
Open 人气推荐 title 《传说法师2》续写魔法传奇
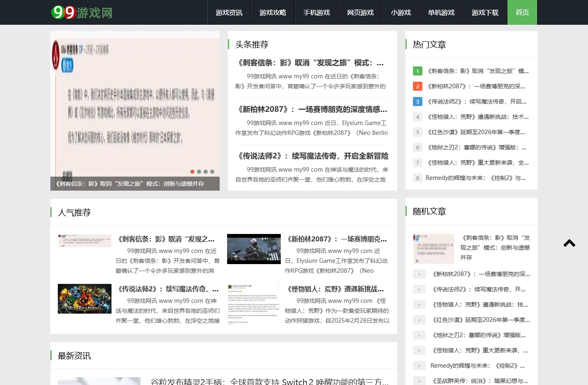[167, 289]
